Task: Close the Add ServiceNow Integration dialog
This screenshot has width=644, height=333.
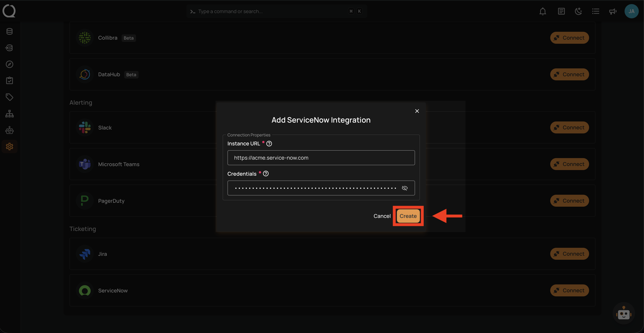Action: click(417, 111)
